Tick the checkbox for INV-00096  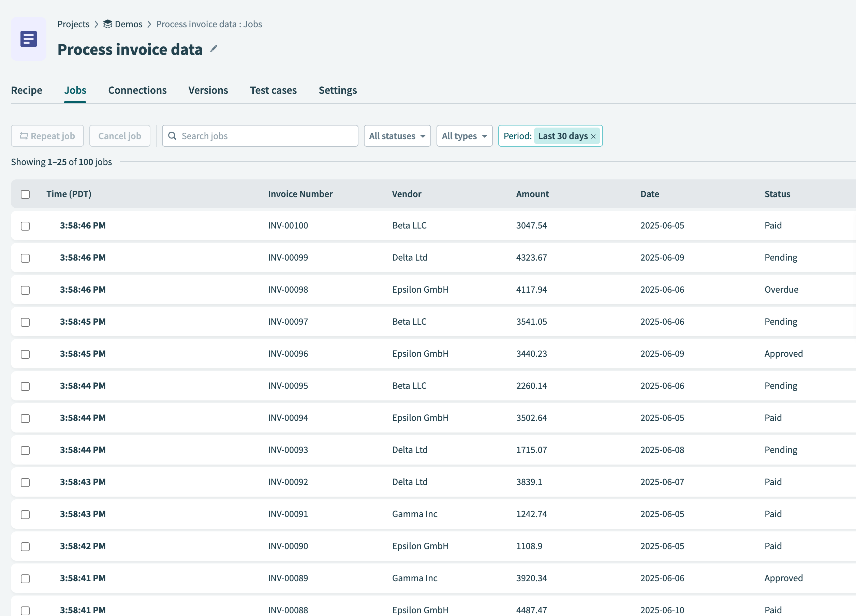(25, 354)
